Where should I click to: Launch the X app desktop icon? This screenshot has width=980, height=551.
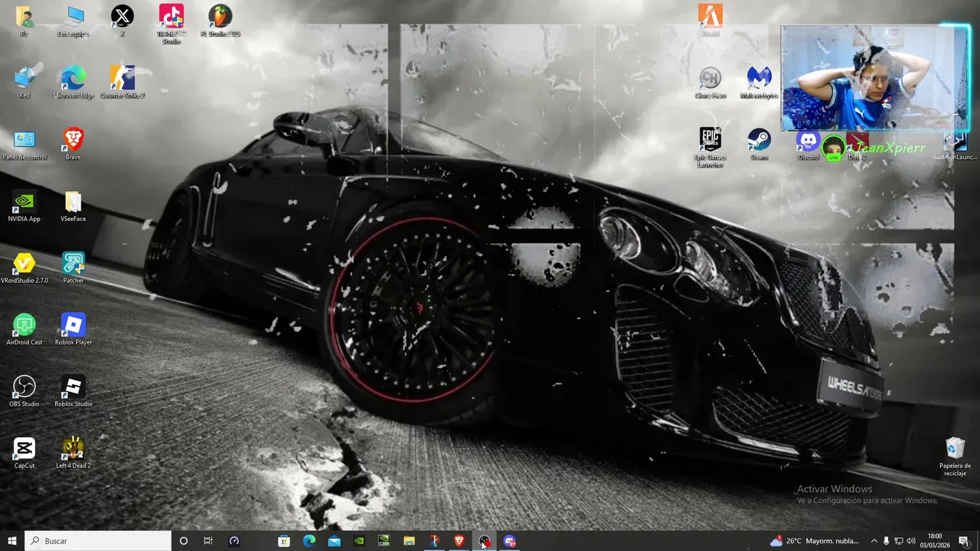[122, 21]
